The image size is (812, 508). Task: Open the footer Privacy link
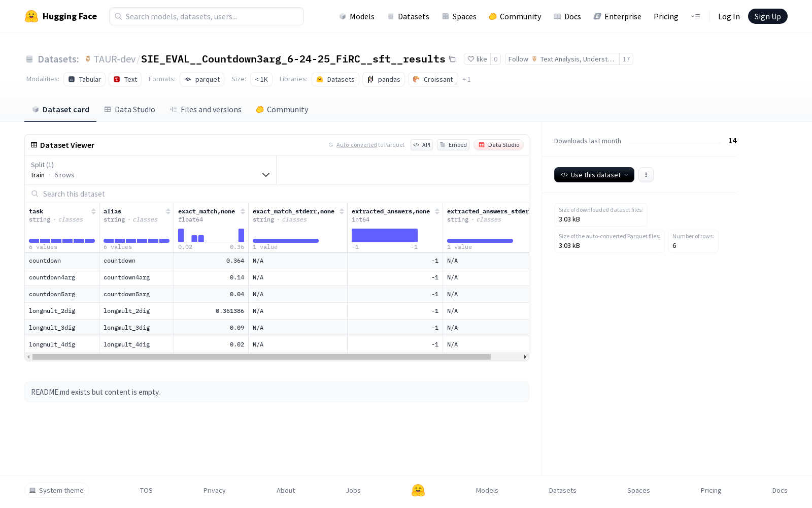tap(214, 491)
